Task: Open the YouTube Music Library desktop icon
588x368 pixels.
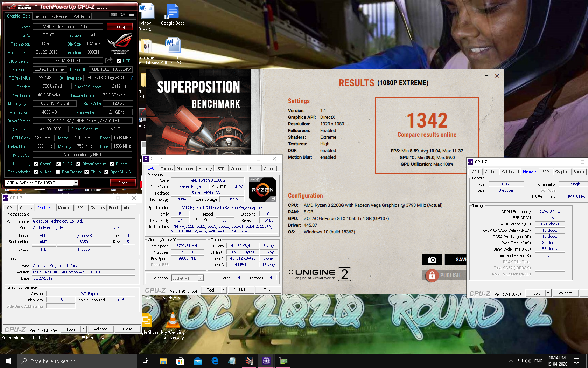Action: click(x=146, y=52)
